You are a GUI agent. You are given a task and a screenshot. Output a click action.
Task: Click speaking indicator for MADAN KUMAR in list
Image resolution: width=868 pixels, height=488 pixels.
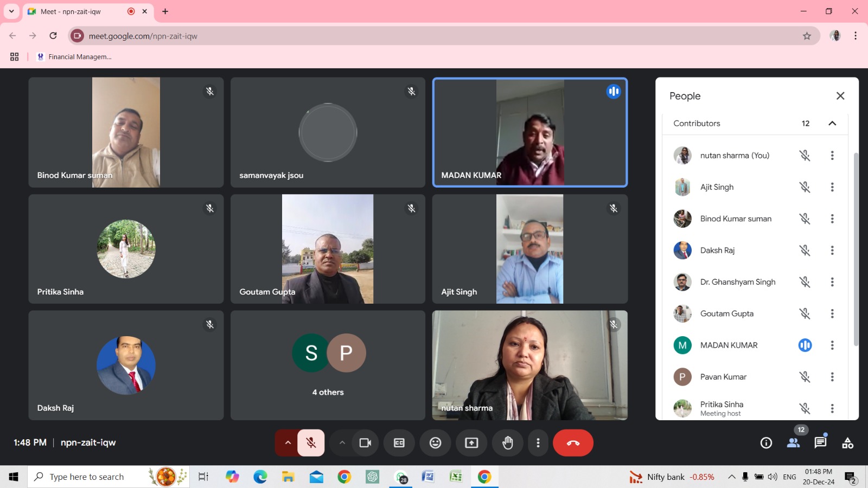(805, 345)
